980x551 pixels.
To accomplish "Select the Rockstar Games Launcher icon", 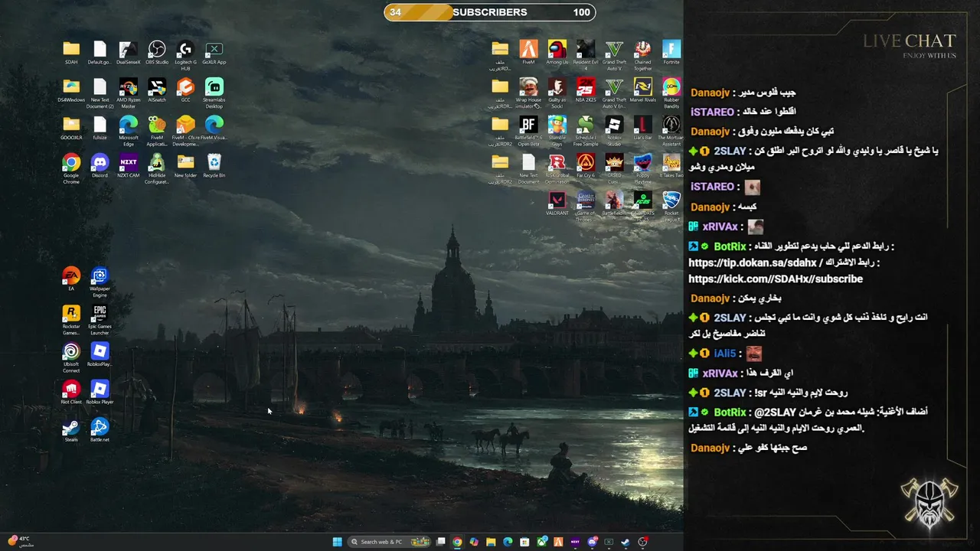I will [71, 319].
